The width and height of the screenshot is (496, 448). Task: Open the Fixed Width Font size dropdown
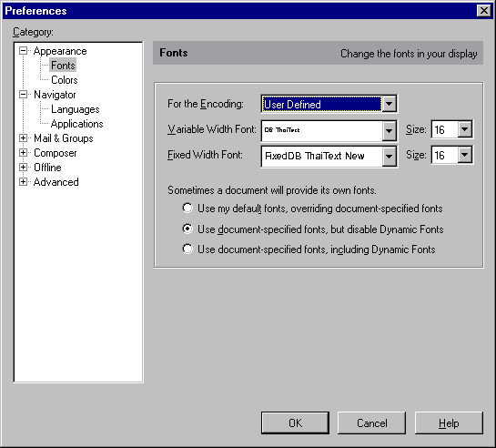coord(465,155)
